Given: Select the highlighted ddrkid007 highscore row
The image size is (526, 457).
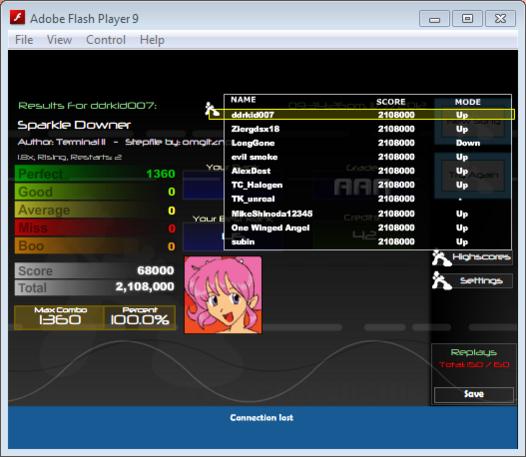Looking at the screenshot, I should [x=362, y=115].
